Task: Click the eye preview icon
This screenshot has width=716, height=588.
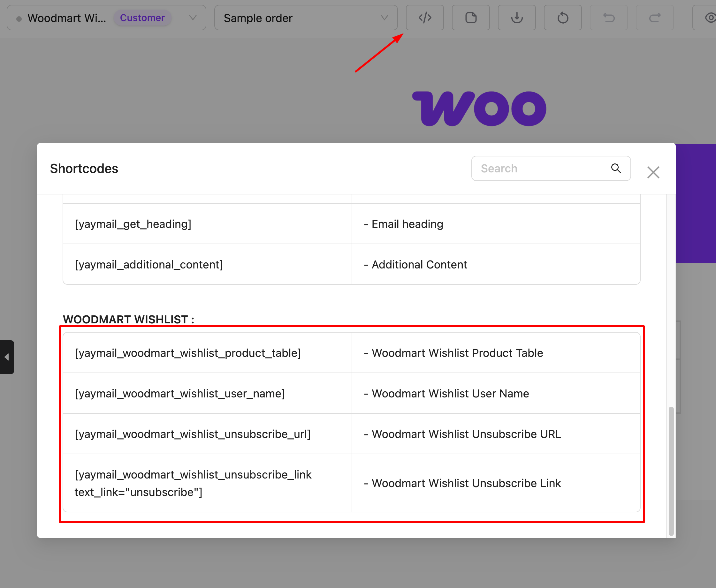Action: (709, 18)
